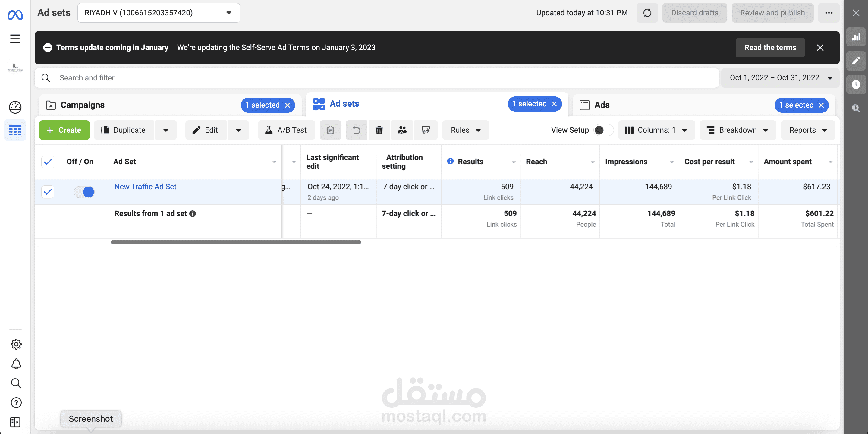Click the audience people icon in toolbar
This screenshot has width=868, height=434.
[x=402, y=130]
